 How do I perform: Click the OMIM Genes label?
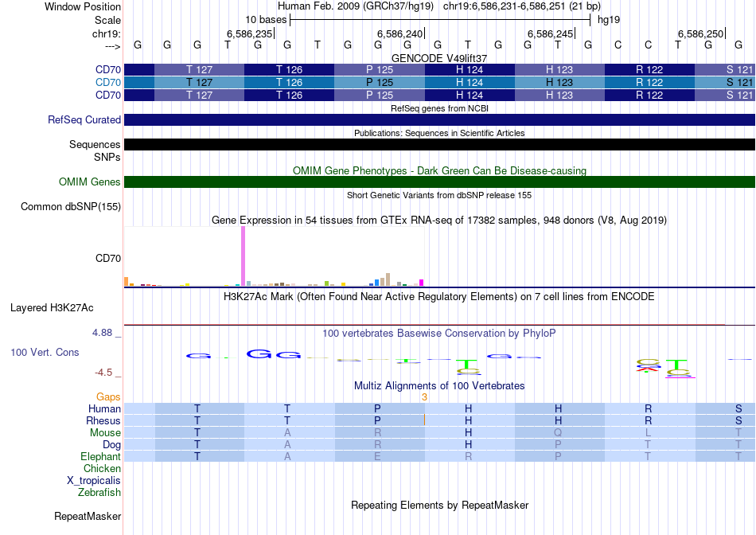(x=89, y=182)
